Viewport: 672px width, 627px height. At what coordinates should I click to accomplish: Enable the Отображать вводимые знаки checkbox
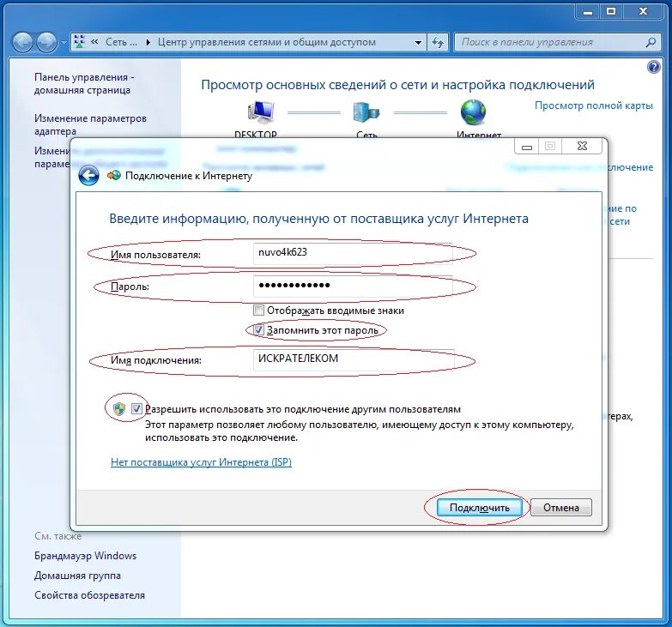258,310
